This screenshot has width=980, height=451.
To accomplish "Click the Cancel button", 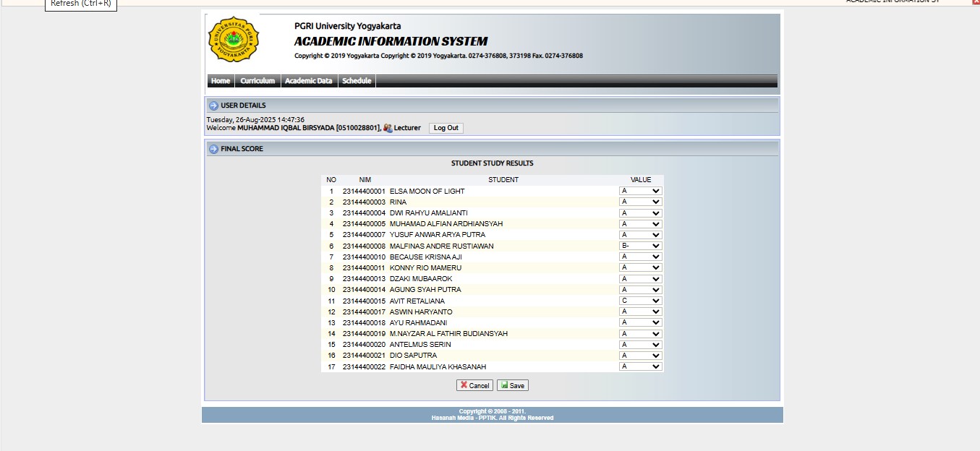I will (x=474, y=385).
